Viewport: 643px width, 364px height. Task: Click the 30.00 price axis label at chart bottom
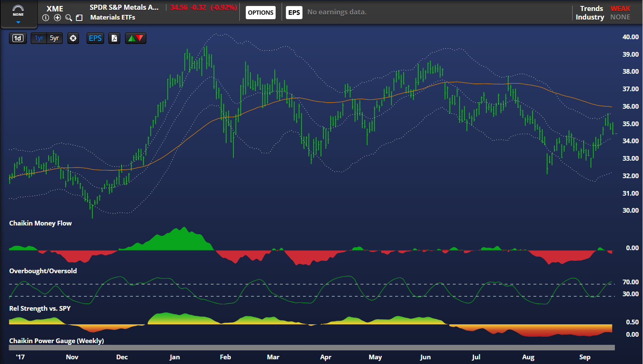click(630, 211)
